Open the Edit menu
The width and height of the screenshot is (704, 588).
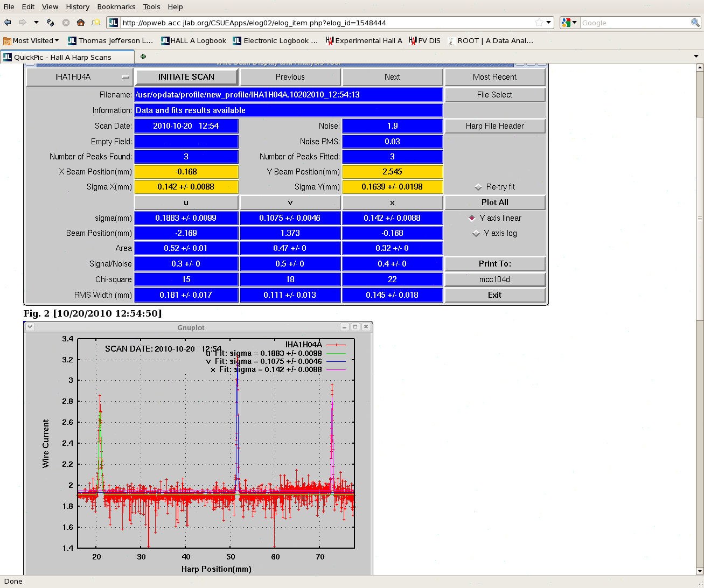pyautogui.click(x=28, y=6)
